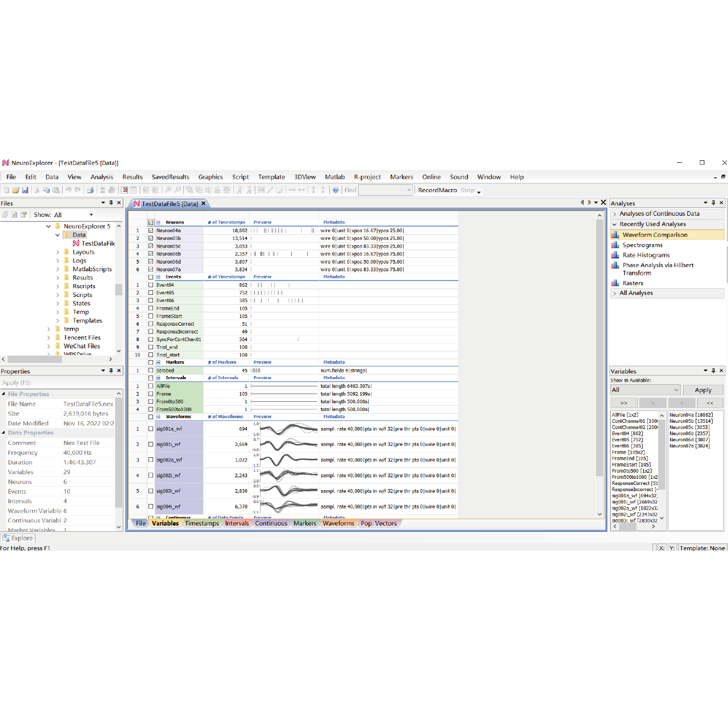
Task: Click the scroll tabs left arrow icon
Action: click(x=582, y=202)
